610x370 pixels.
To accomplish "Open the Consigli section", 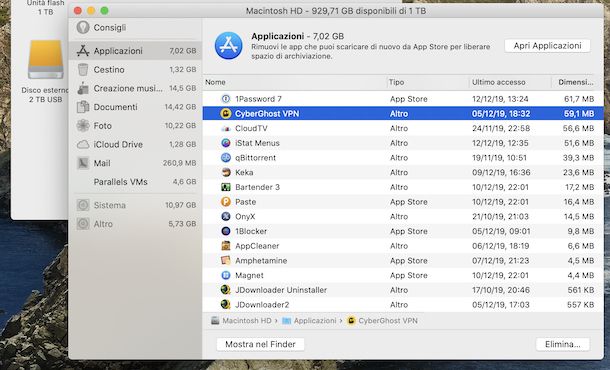I will pyautogui.click(x=135, y=28).
